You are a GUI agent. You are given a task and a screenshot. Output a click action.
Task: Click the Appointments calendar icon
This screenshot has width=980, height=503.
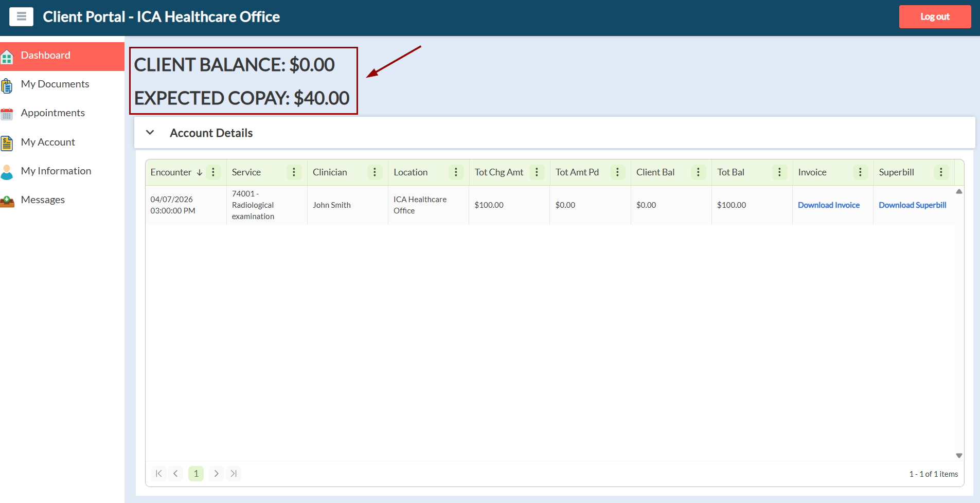(x=7, y=114)
